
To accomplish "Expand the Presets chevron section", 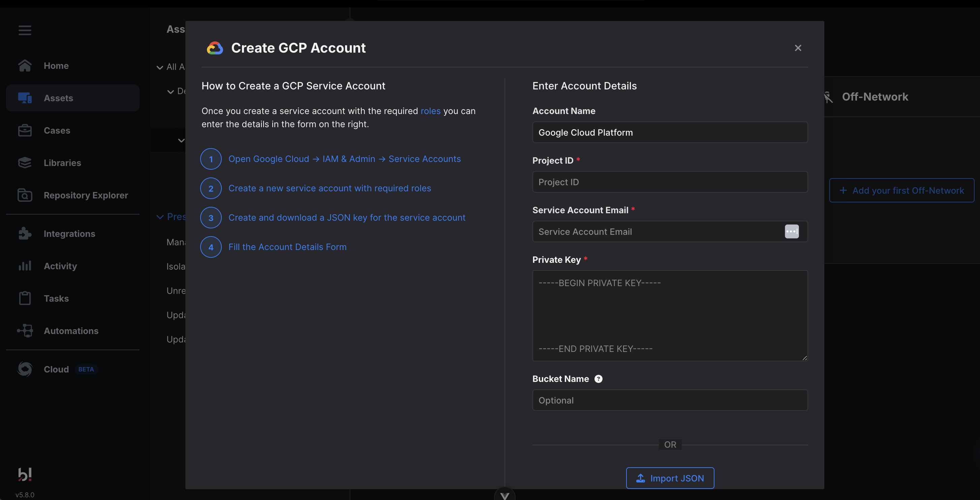I will [x=160, y=217].
